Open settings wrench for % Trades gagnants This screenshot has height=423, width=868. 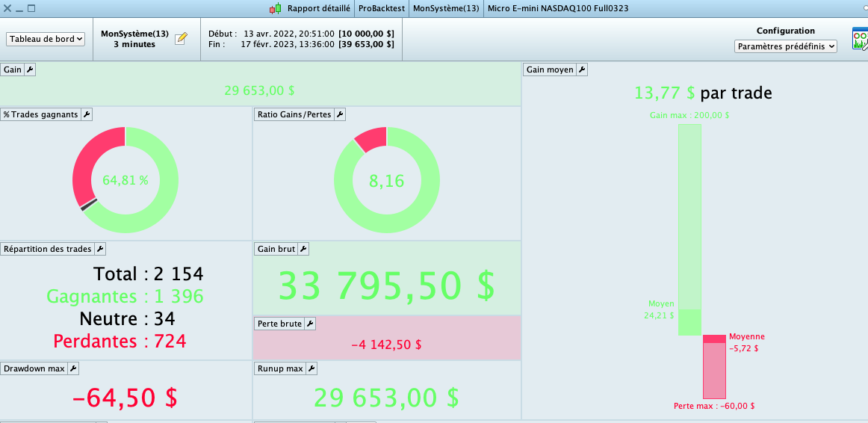click(x=87, y=114)
